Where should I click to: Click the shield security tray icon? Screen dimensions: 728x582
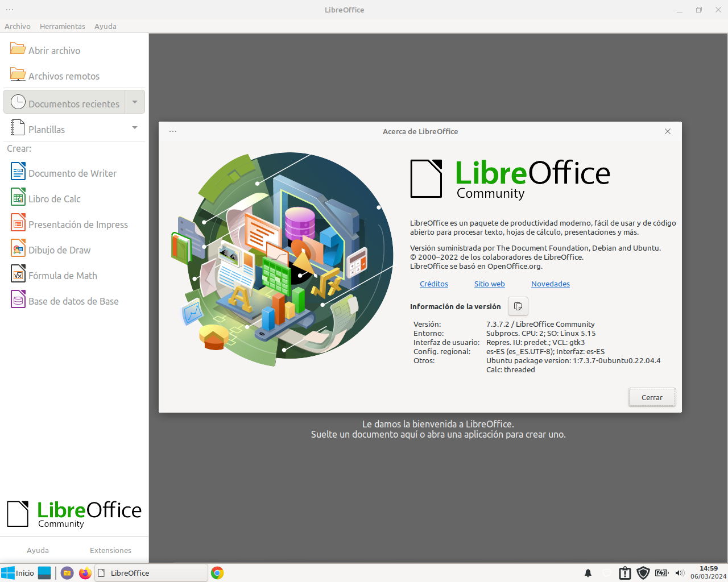pos(643,573)
